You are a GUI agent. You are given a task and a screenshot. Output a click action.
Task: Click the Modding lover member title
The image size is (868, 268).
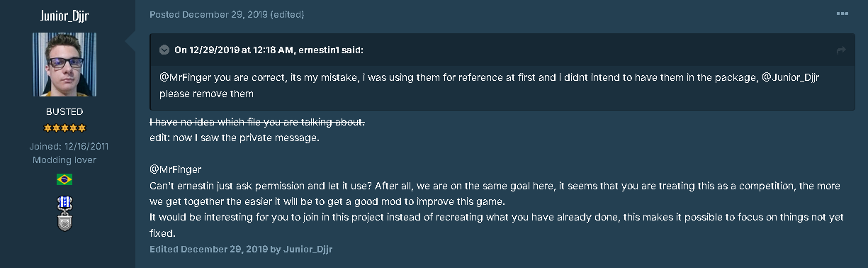pyautogui.click(x=64, y=160)
